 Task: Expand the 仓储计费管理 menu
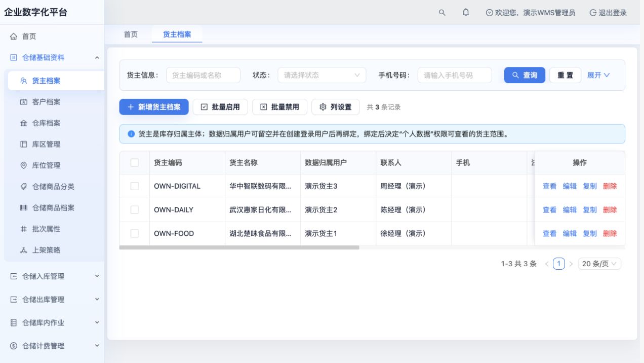point(97,346)
